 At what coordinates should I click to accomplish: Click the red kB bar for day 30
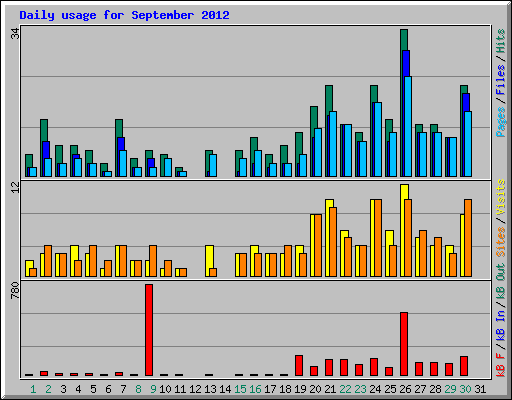pos(464,366)
